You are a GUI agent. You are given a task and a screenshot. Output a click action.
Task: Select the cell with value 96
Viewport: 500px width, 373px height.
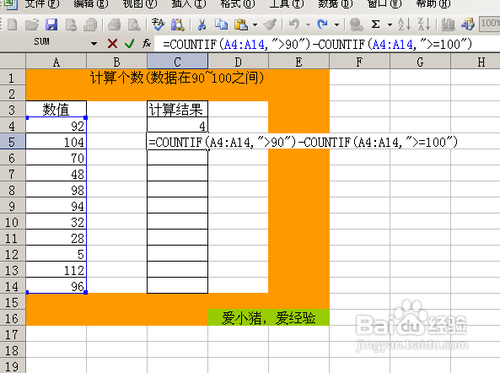tap(56, 286)
